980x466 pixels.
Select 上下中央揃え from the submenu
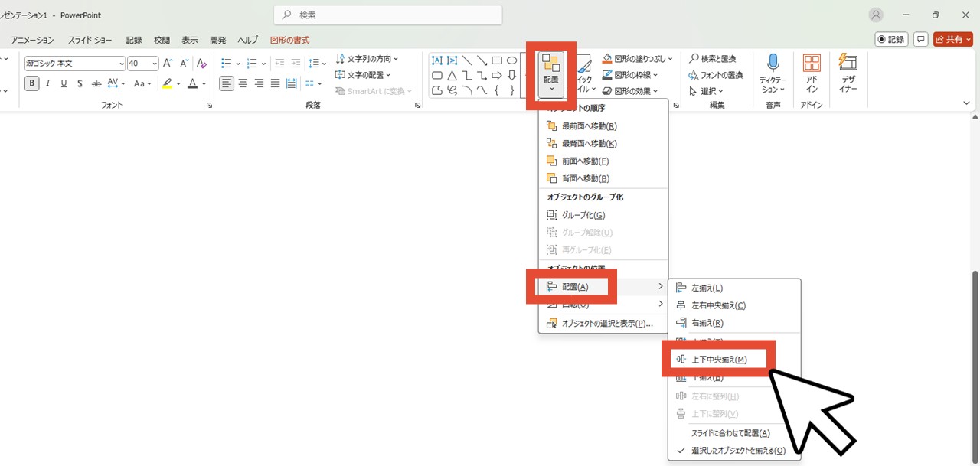(718, 360)
